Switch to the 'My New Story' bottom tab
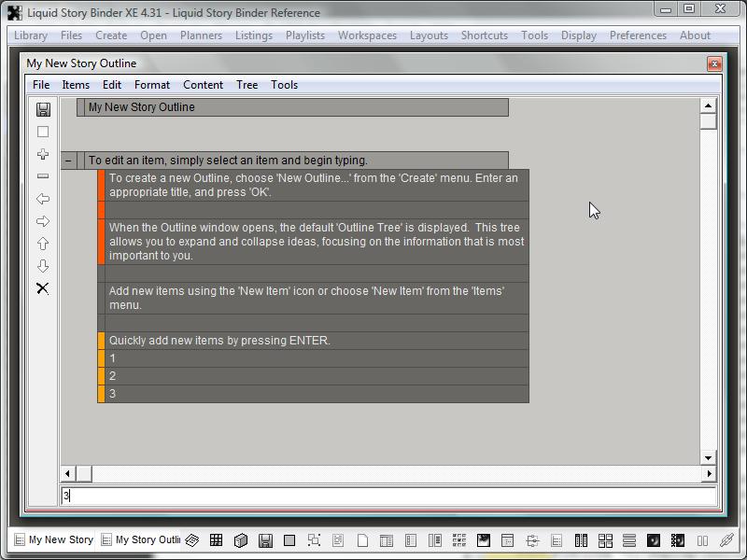Screen dimensions: 747x560 53,539
